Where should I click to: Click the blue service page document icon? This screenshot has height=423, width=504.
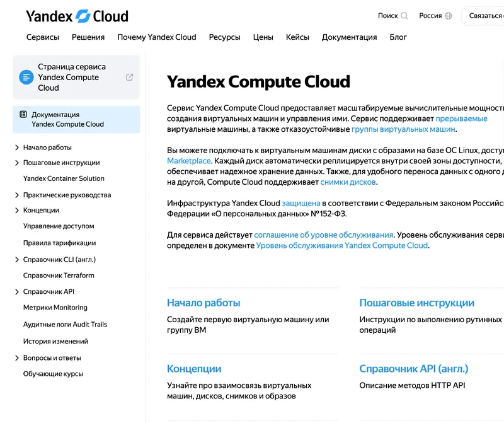click(26, 77)
